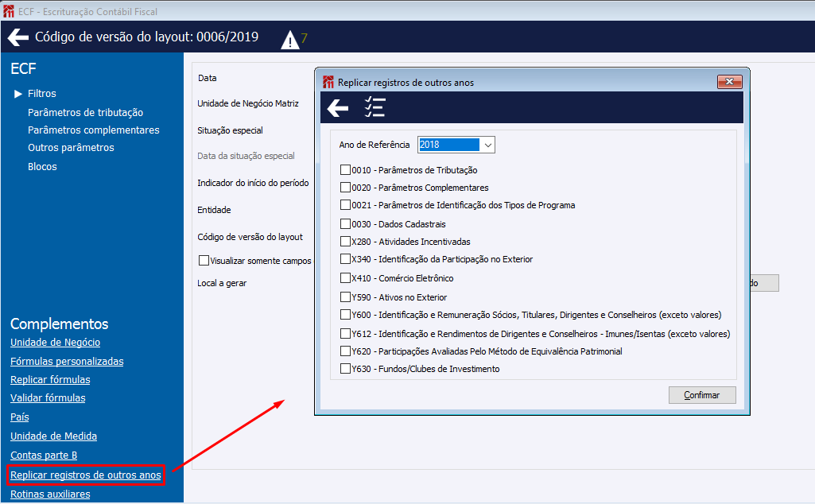
Task: Open Parâmetros complementares in sidebar
Action: [94, 130]
